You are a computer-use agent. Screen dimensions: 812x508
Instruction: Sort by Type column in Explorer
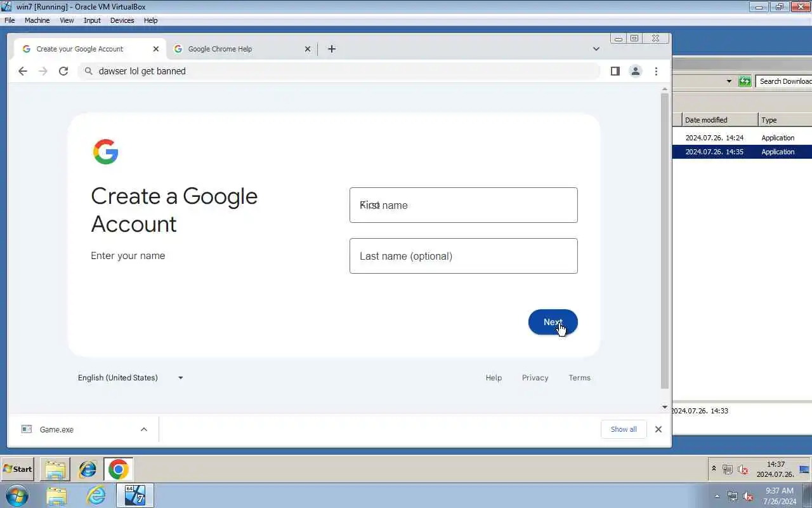pos(785,120)
